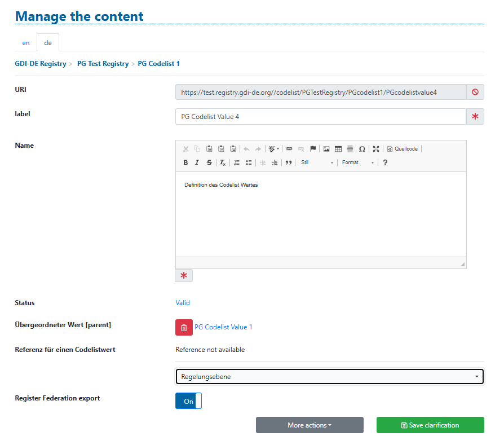The image size is (504, 436).
Task: Switch to the en language tab
Action: coord(26,43)
